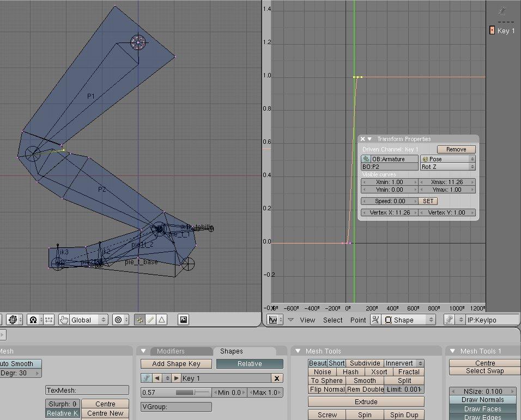The height and width of the screenshot is (420, 521).
Task: Collapse the Transform Properties panel triangle
Action: coord(369,139)
